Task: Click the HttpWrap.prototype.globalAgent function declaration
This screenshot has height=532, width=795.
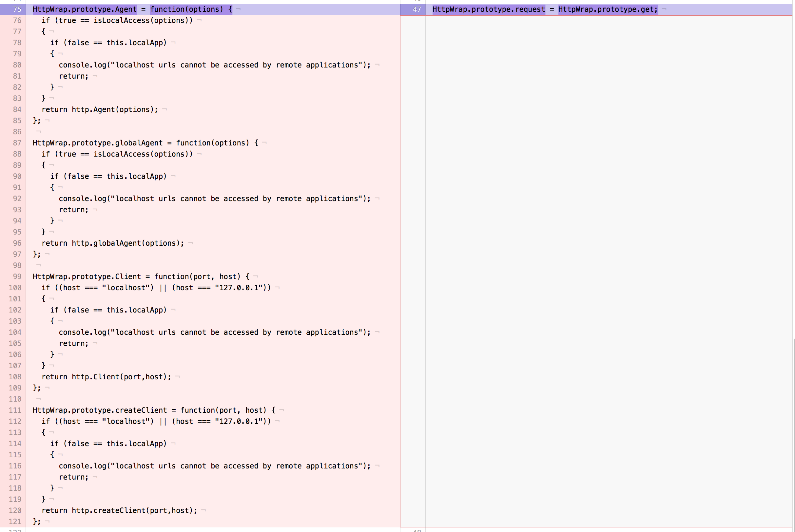Action: tap(145, 143)
